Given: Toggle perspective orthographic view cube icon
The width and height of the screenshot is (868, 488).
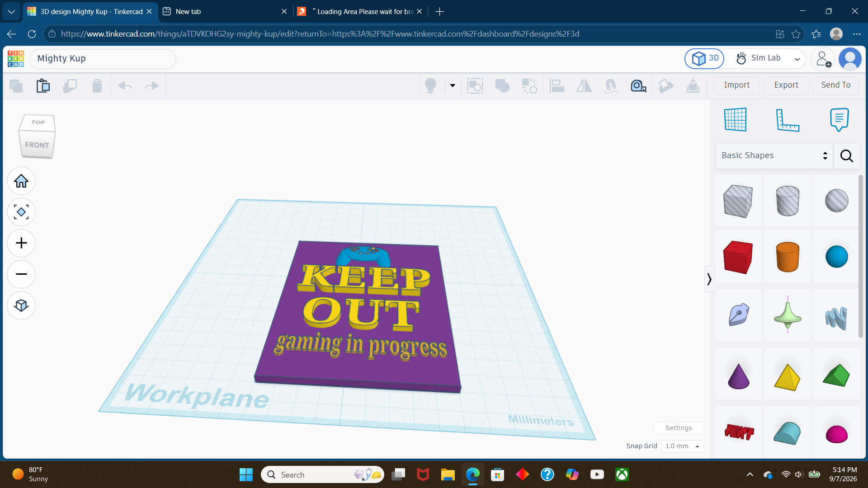Looking at the screenshot, I should [x=21, y=305].
